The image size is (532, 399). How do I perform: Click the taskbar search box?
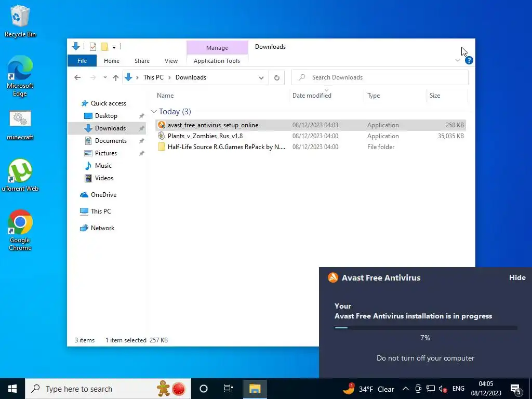108,389
